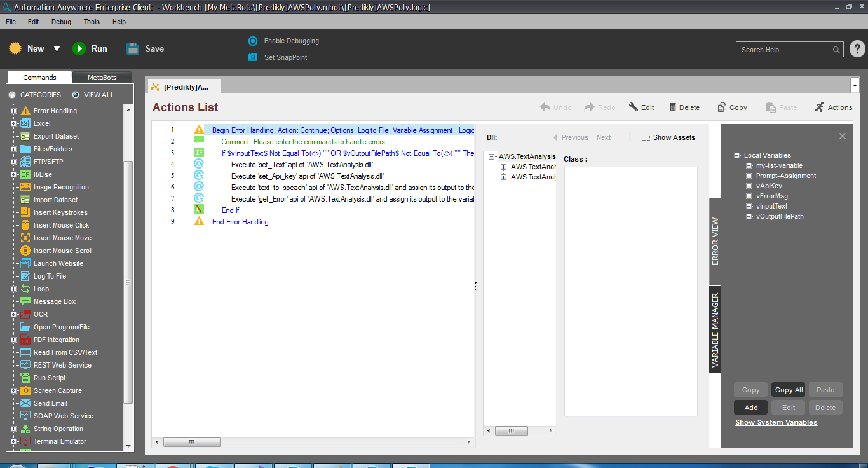Screen dimensions: 868x468
Task: Click the Message Box command icon
Action: [25, 301]
